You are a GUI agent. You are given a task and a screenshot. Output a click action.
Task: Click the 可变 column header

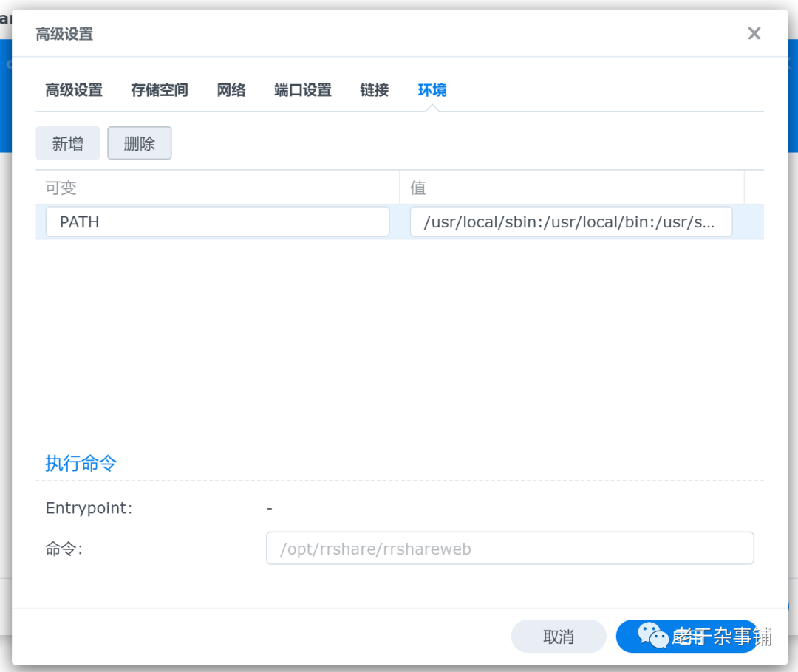pyautogui.click(x=217, y=188)
